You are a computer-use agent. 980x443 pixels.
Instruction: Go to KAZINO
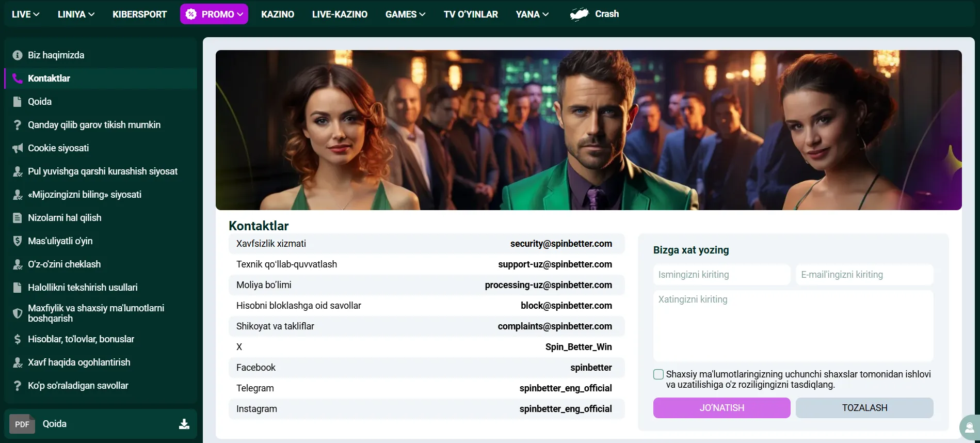click(278, 14)
